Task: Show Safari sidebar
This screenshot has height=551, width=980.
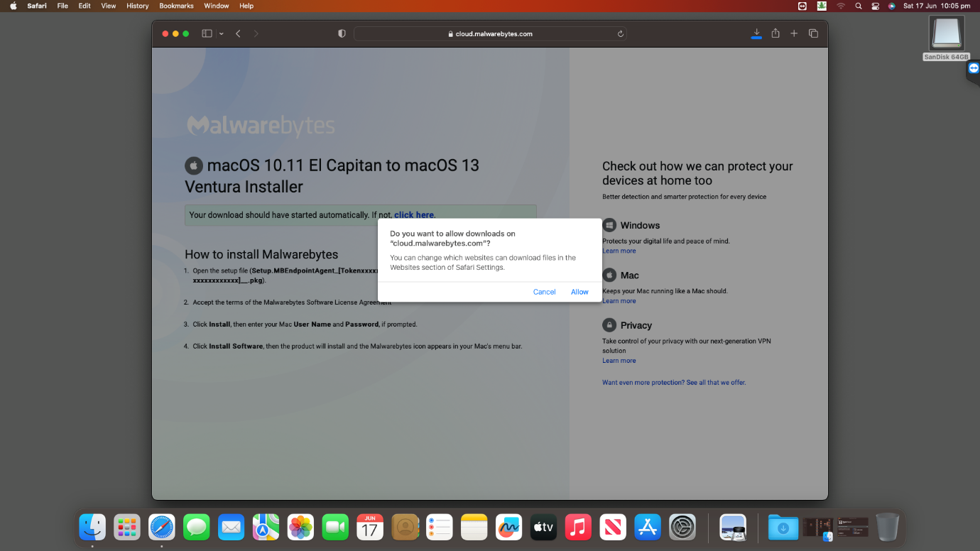Action: click(207, 33)
